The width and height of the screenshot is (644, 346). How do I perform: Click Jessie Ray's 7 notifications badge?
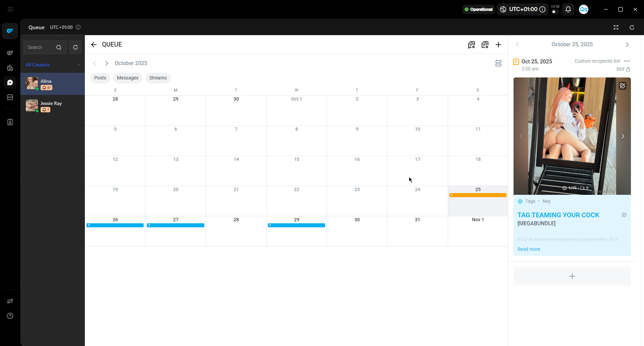coord(45,110)
